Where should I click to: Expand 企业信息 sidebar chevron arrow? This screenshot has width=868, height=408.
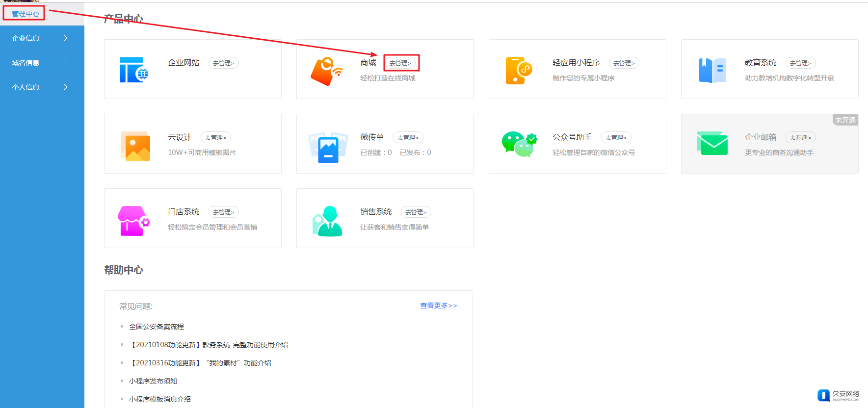coord(66,38)
